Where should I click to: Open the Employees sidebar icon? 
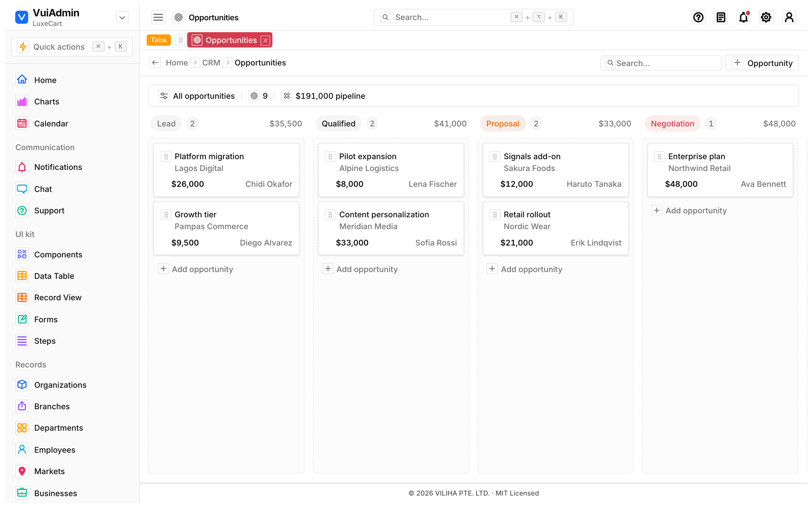22,450
